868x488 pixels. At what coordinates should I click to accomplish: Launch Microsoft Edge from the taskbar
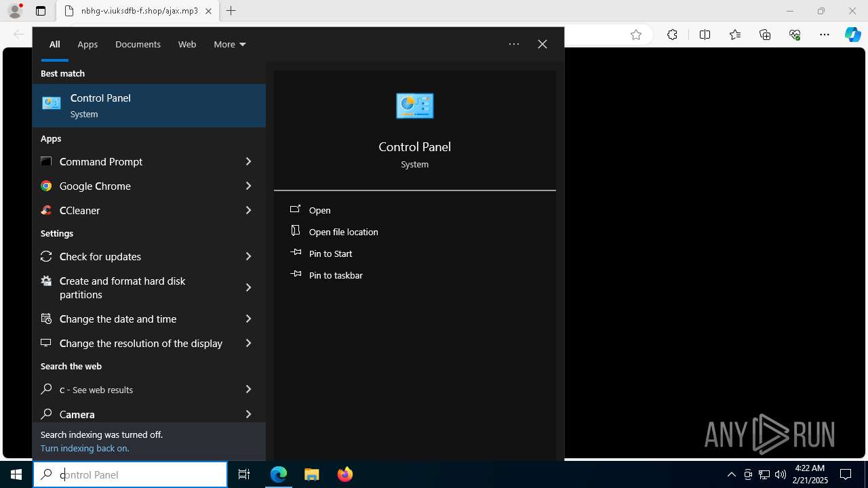(279, 474)
